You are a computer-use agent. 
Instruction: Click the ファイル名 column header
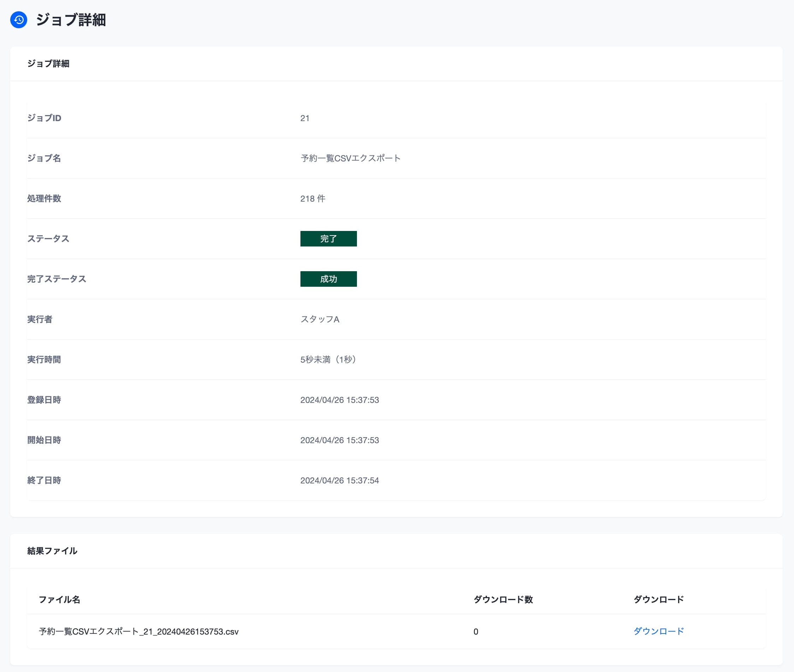pos(59,600)
